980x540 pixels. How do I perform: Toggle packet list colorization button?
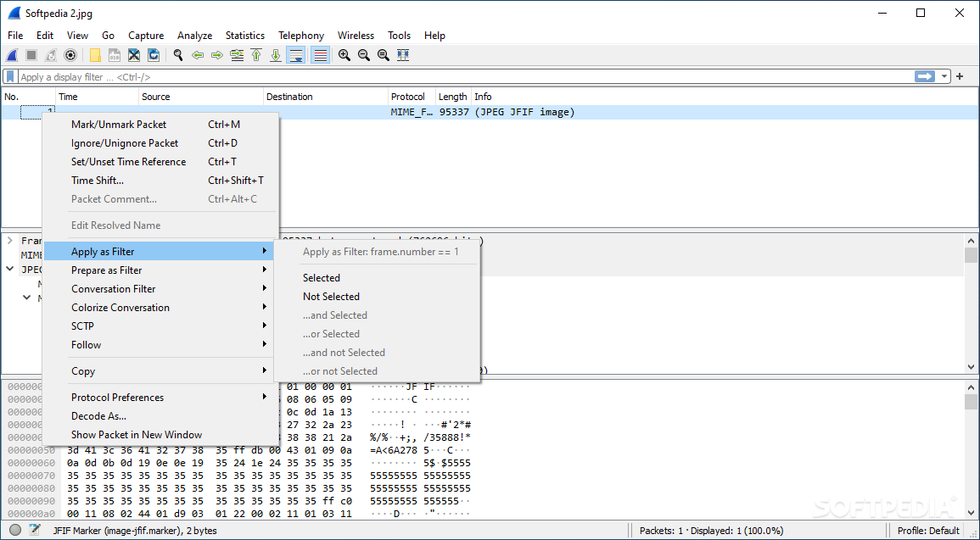click(320, 55)
